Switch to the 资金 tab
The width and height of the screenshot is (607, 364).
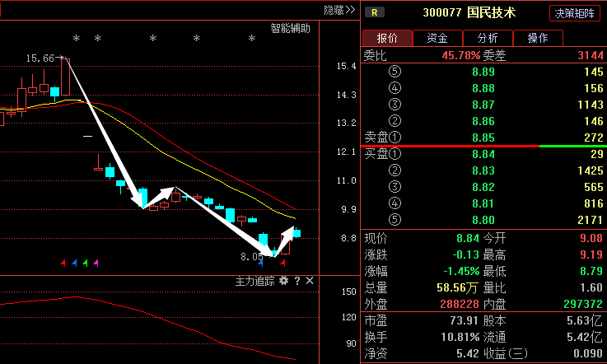pos(437,38)
